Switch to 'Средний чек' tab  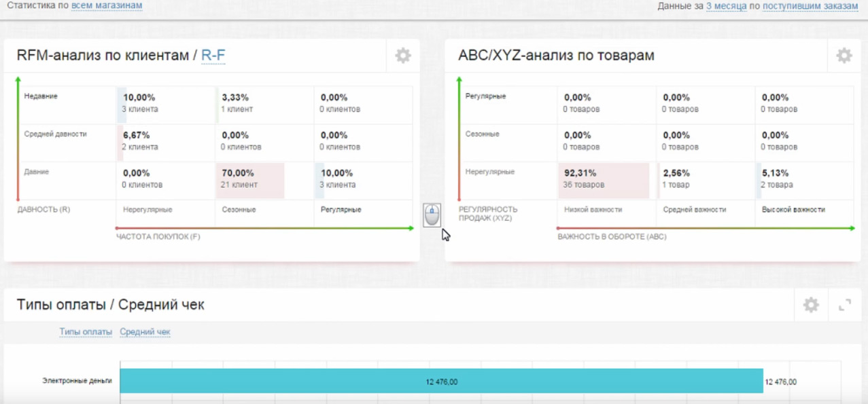click(145, 332)
